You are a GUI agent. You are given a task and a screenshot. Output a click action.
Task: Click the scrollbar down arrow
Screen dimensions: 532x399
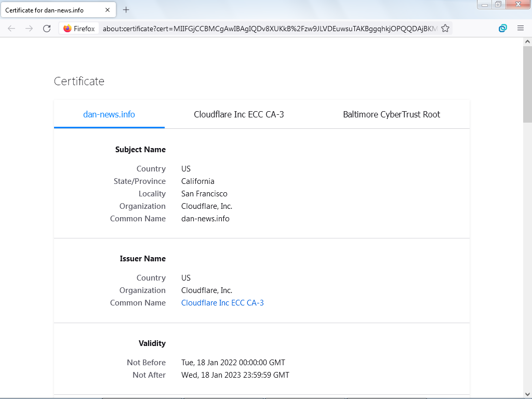click(x=527, y=394)
